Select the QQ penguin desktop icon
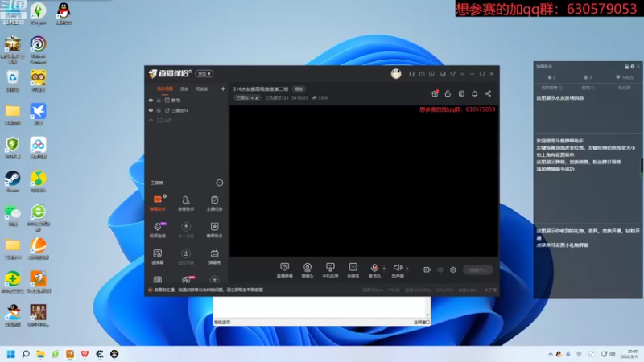 coord(64,13)
